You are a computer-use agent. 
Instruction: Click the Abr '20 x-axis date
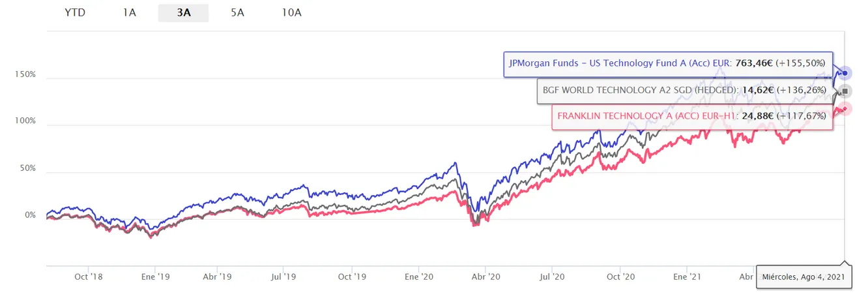(x=485, y=277)
